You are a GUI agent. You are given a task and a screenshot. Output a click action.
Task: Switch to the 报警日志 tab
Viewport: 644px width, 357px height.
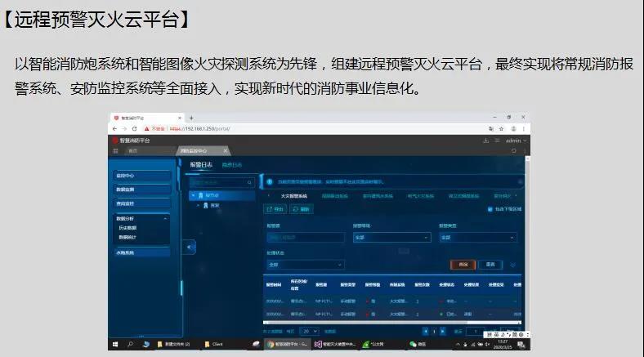pos(201,164)
